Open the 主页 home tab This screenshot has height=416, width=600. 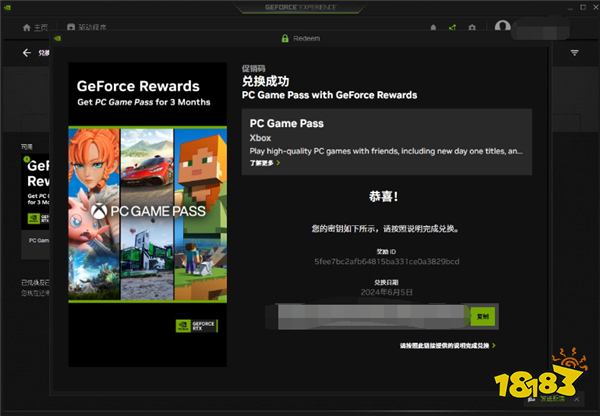[x=35, y=28]
